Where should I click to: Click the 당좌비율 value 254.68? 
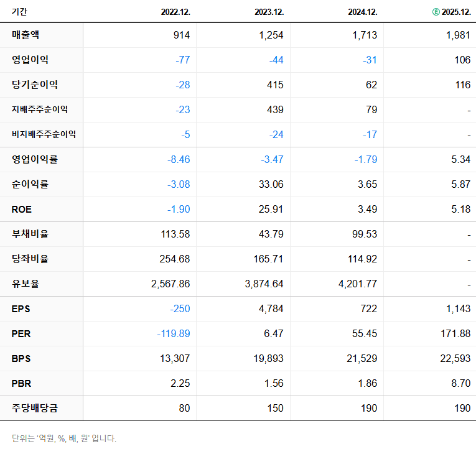coord(175,259)
